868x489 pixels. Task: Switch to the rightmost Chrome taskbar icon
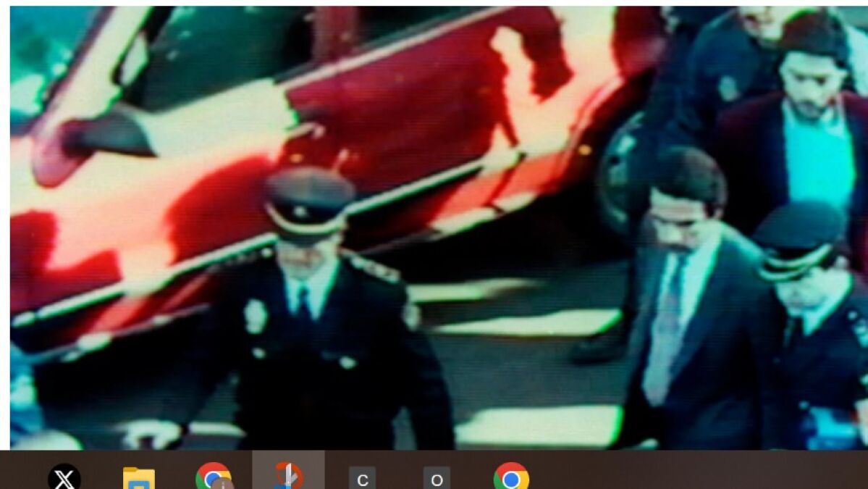pos(511,478)
